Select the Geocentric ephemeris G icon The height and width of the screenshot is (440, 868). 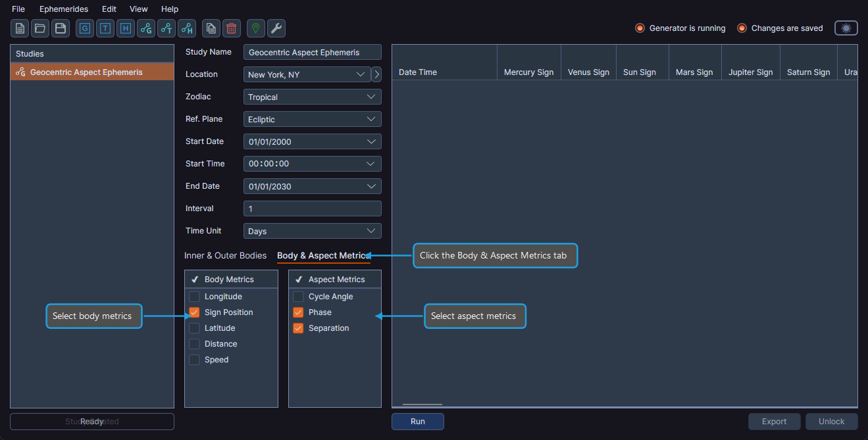click(x=84, y=28)
